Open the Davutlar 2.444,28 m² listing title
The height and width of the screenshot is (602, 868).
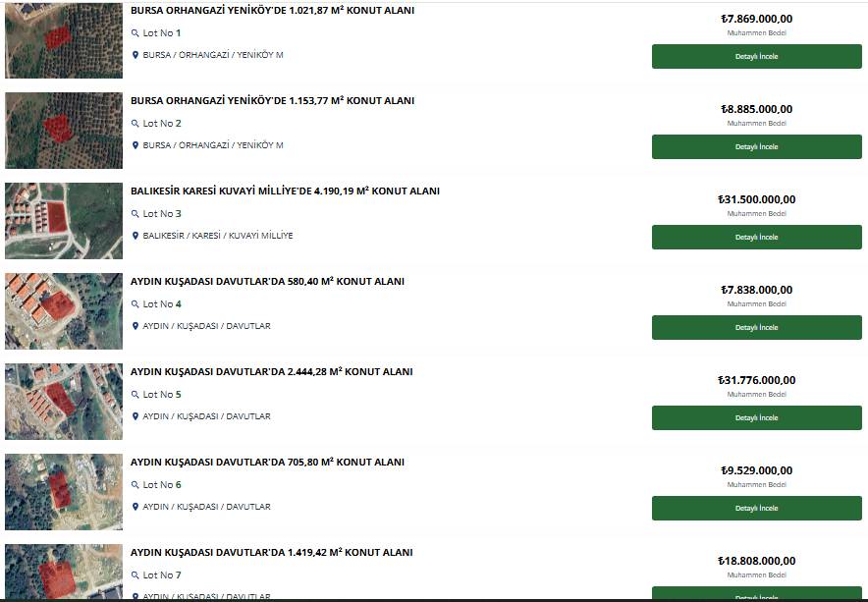point(272,371)
